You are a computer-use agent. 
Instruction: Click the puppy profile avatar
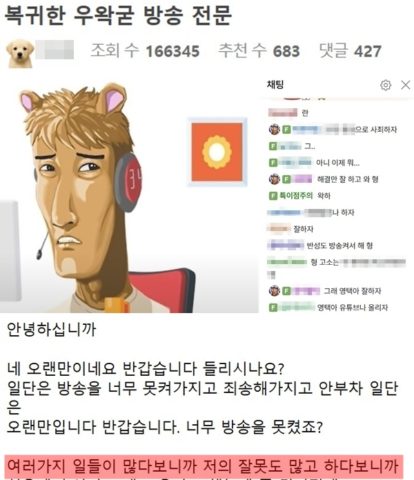(x=20, y=53)
